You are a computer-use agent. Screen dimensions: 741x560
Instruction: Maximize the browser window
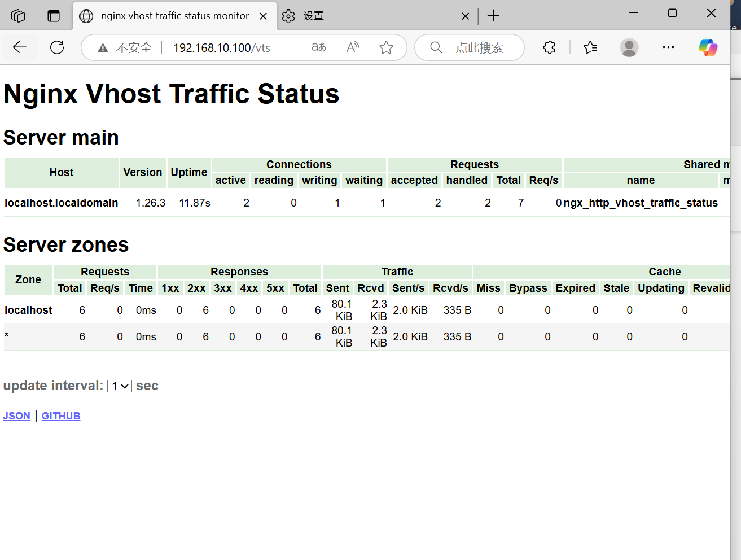click(x=672, y=13)
